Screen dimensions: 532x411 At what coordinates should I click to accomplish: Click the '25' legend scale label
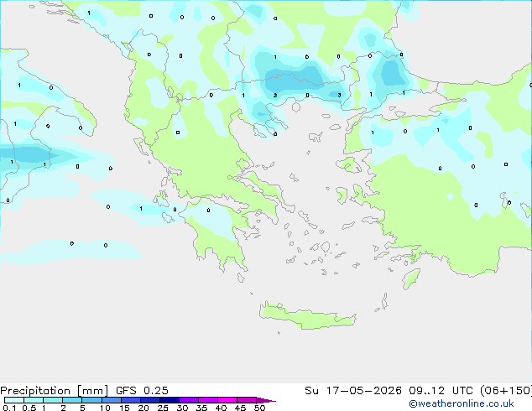(x=163, y=408)
